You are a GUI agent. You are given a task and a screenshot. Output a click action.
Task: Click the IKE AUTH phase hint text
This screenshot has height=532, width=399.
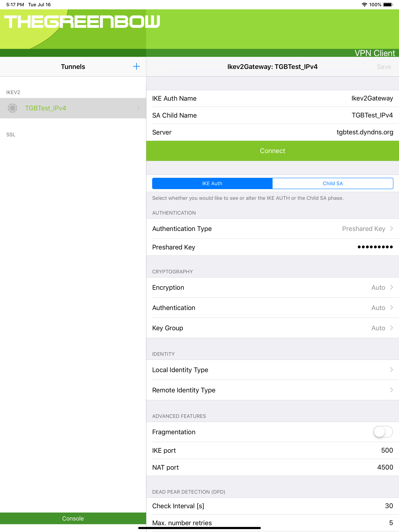[x=248, y=198]
